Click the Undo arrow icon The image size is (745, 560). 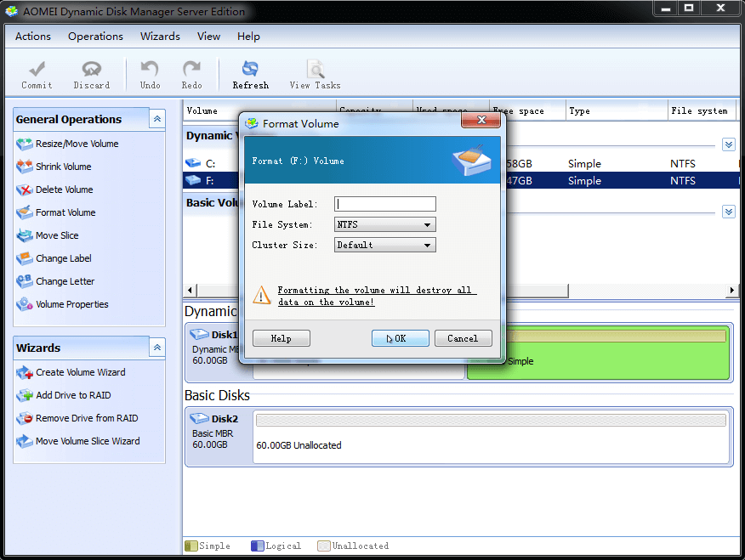tap(150, 70)
